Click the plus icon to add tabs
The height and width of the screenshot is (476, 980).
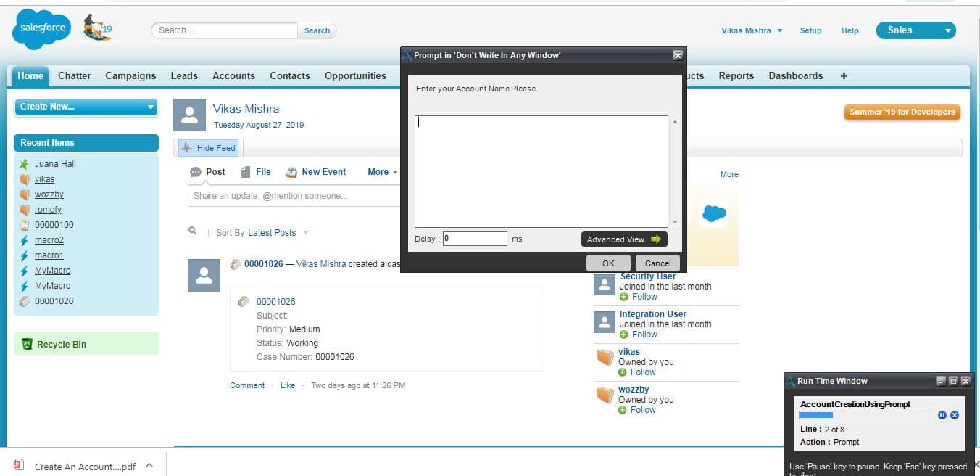coord(844,75)
